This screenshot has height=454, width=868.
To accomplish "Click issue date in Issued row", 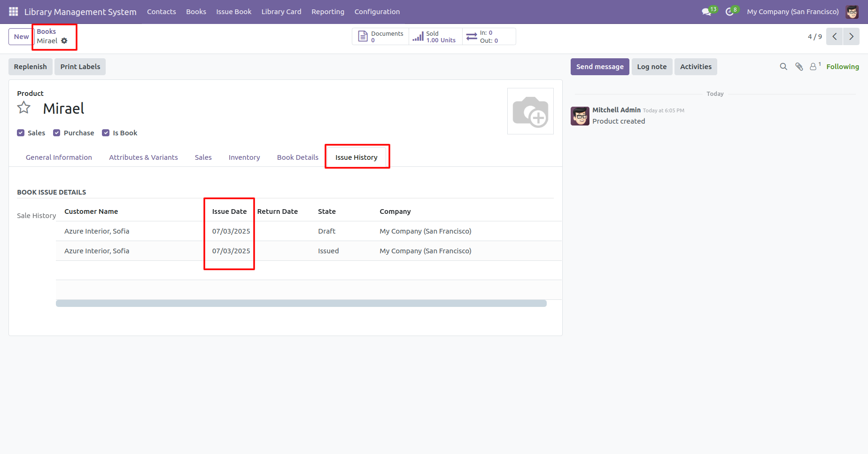I will [x=231, y=251].
